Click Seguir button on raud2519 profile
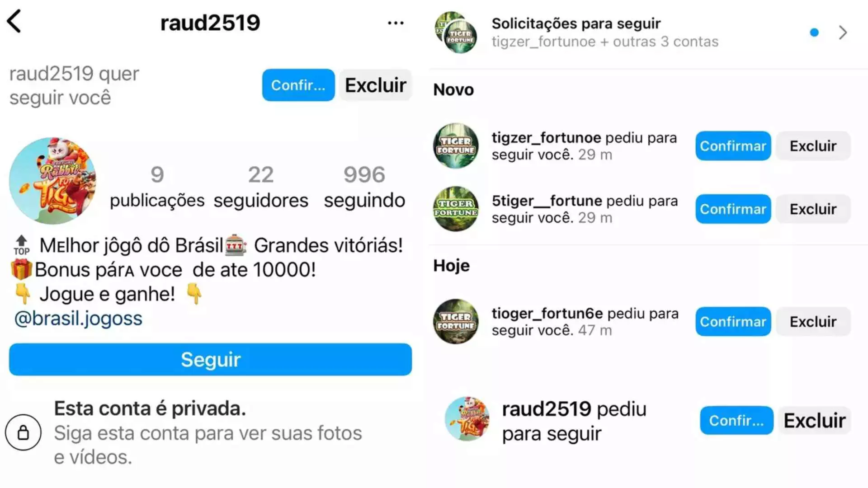The image size is (868, 488). pos(210,359)
